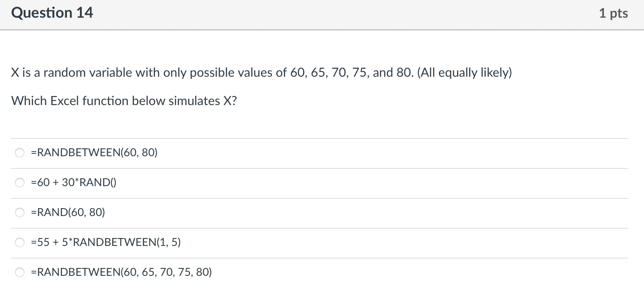Click the five-argument RANDBETWEEN answer text
This screenshot has height=303, width=644.
(121, 272)
